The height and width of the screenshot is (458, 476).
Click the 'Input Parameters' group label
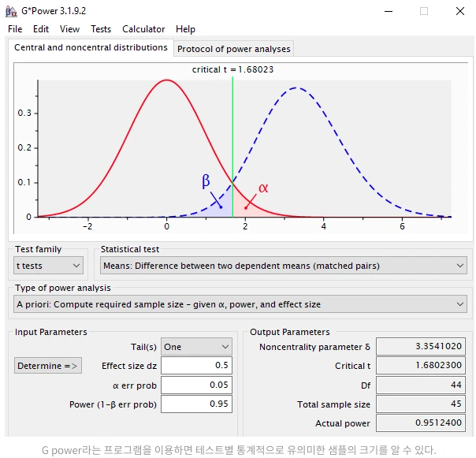(x=51, y=332)
